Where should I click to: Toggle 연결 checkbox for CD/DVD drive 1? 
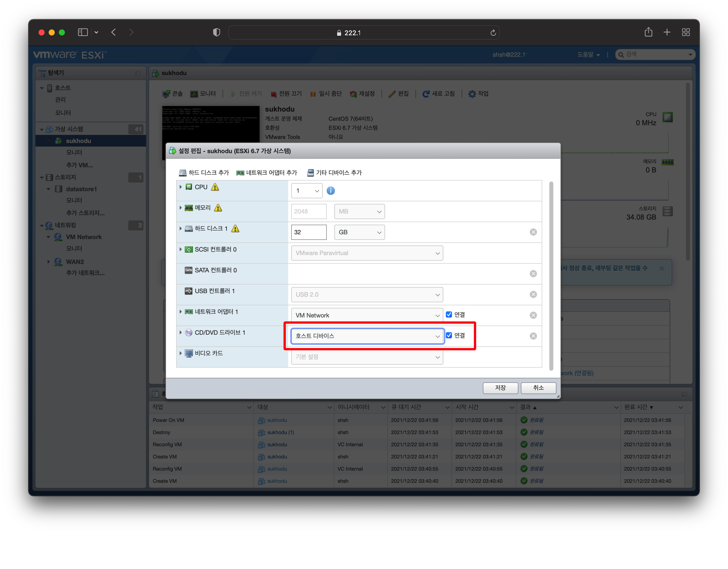click(449, 335)
